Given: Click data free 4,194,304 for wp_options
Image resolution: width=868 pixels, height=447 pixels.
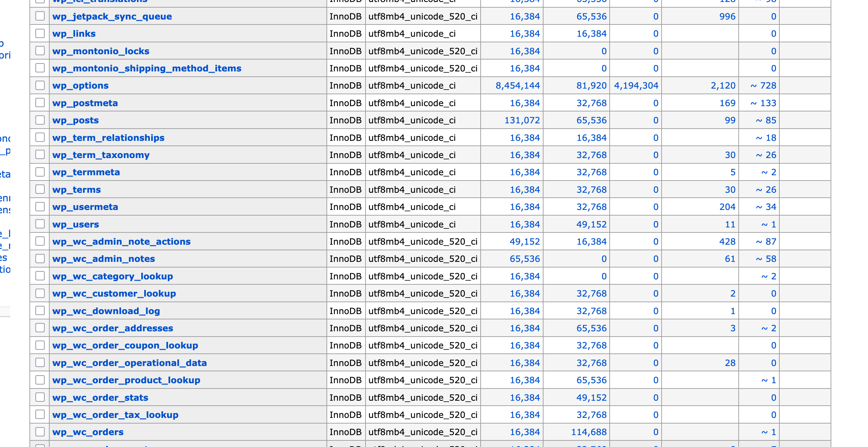Looking at the screenshot, I should pyautogui.click(x=636, y=86).
